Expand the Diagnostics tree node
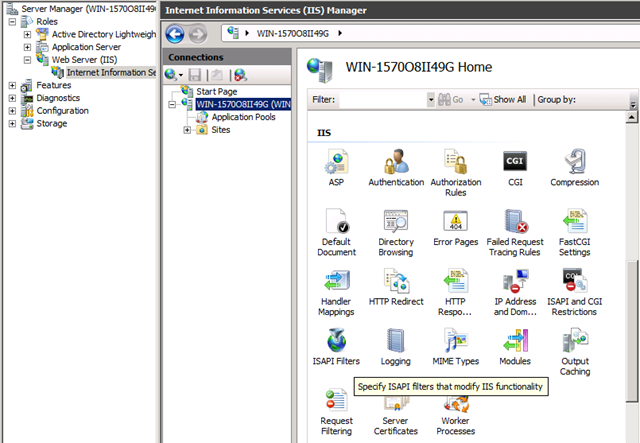This screenshot has width=640, height=443. click(x=12, y=98)
